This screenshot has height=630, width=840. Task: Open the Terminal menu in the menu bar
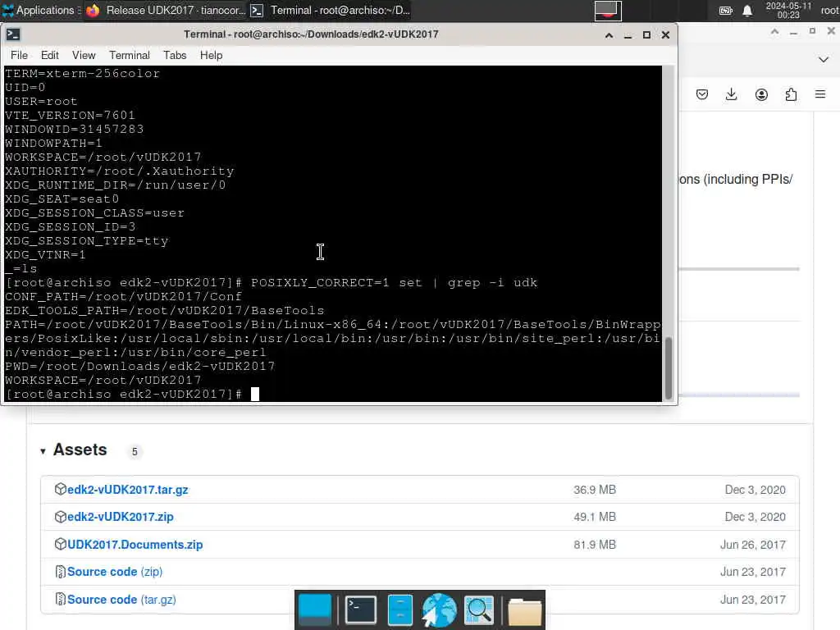(x=130, y=55)
